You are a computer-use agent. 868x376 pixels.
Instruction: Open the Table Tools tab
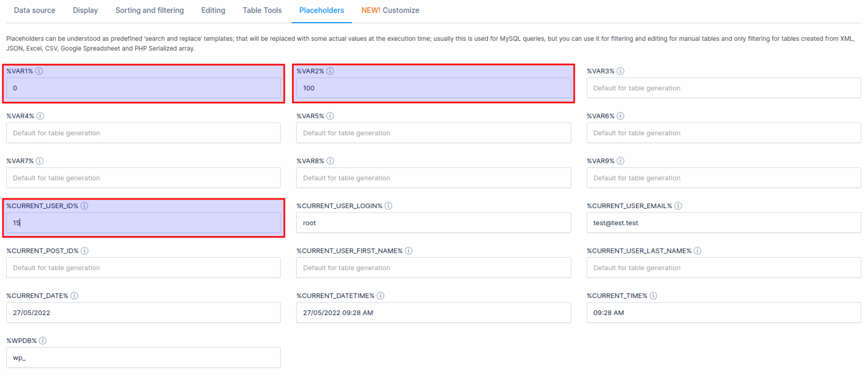262,10
